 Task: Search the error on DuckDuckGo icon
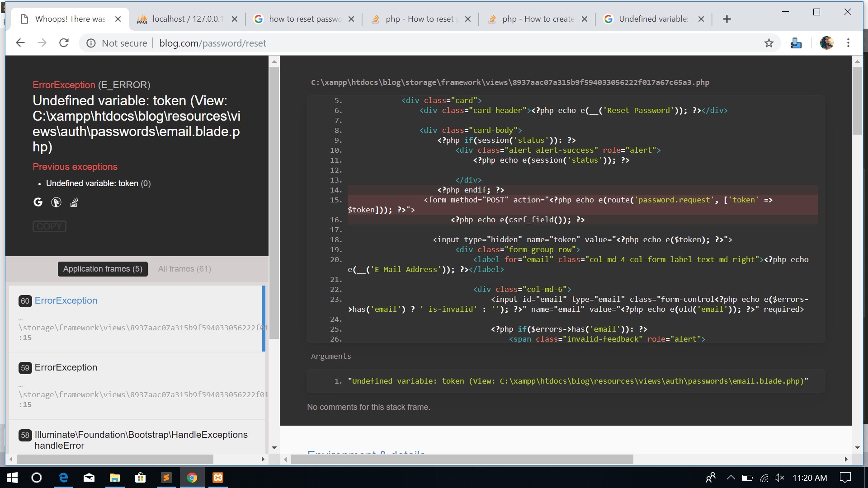point(56,202)
